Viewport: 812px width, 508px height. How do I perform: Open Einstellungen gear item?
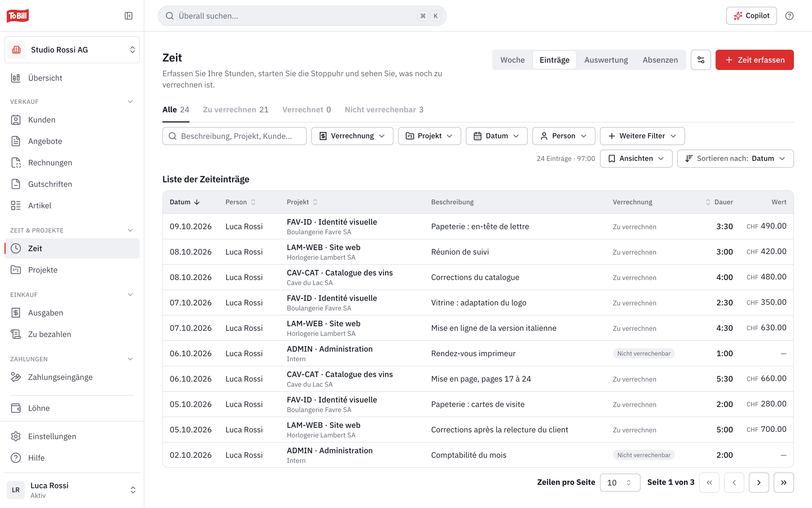(72, 436)
